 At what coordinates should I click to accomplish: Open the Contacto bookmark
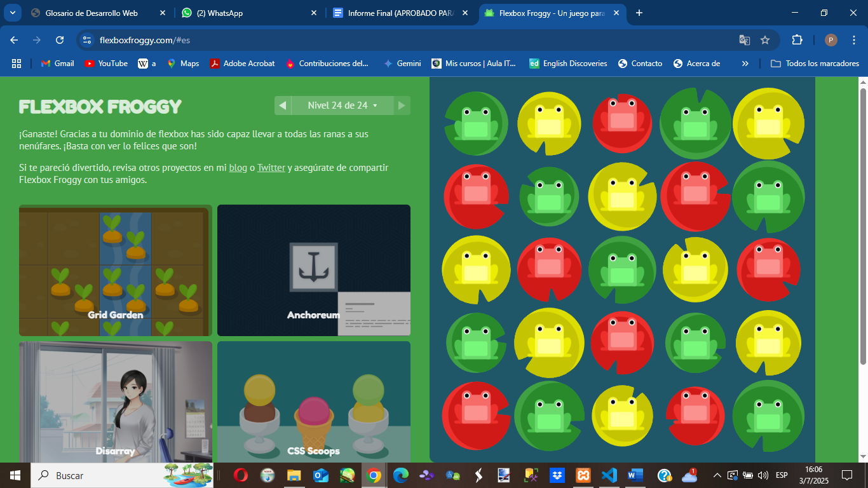[640, 64]
